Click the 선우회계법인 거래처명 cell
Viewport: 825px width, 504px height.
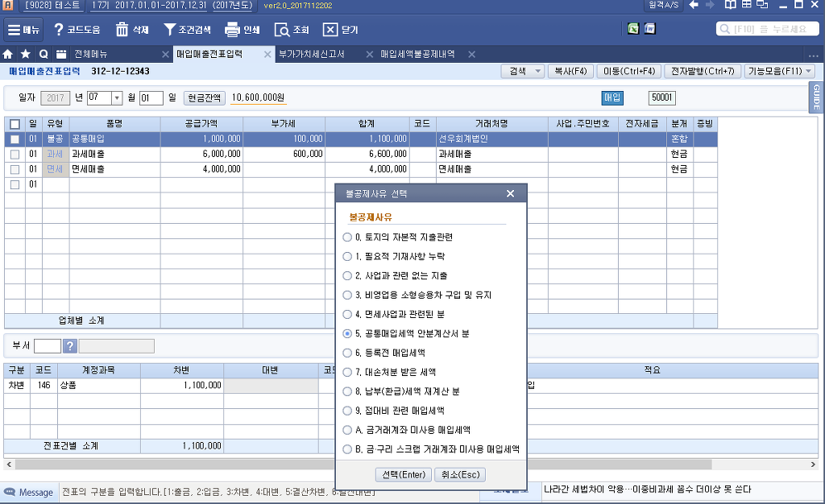coord(492,139)
